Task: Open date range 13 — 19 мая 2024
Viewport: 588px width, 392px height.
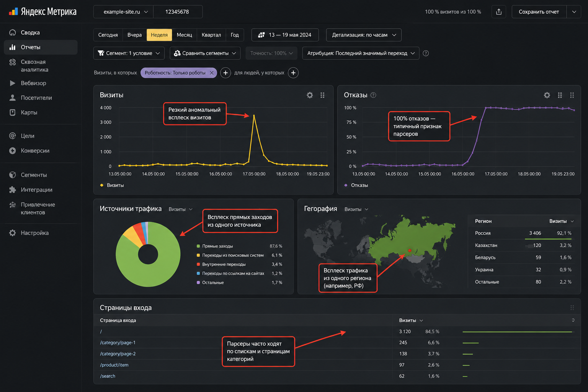Action: 286,35
